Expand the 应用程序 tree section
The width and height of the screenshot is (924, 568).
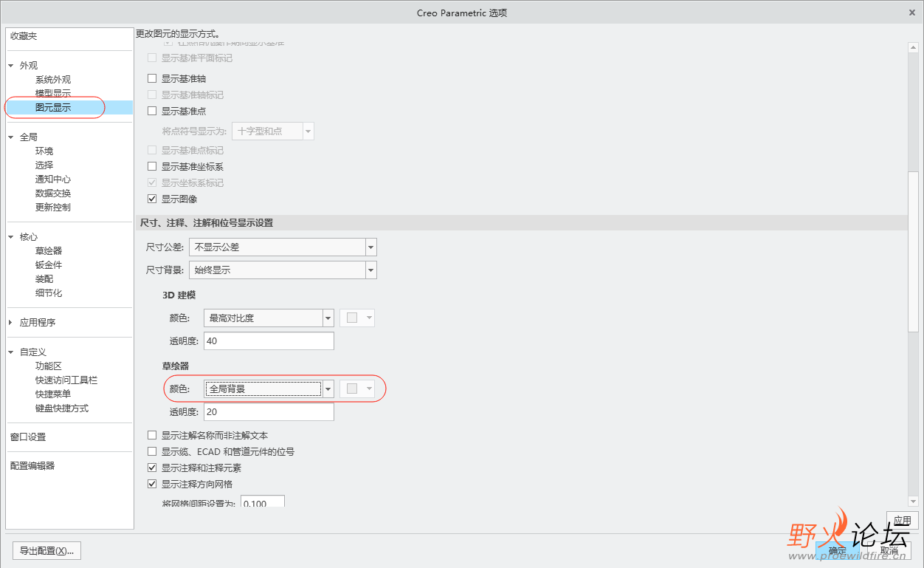point(11,323)
